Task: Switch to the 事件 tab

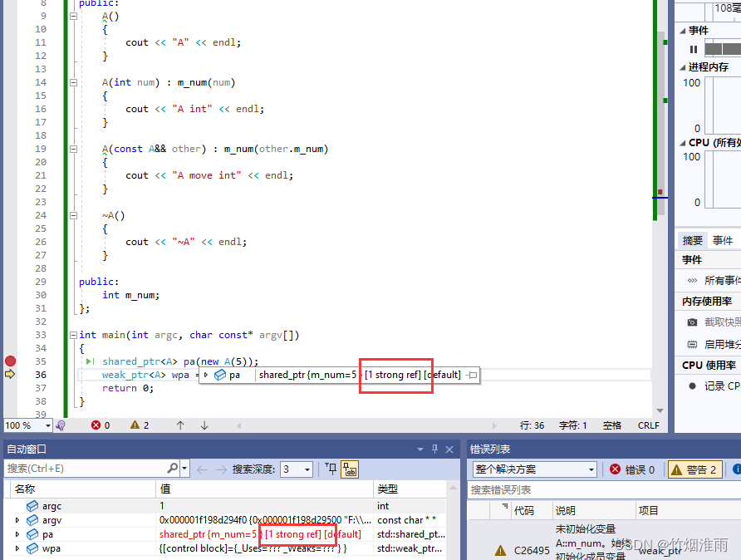Action: 723,241
